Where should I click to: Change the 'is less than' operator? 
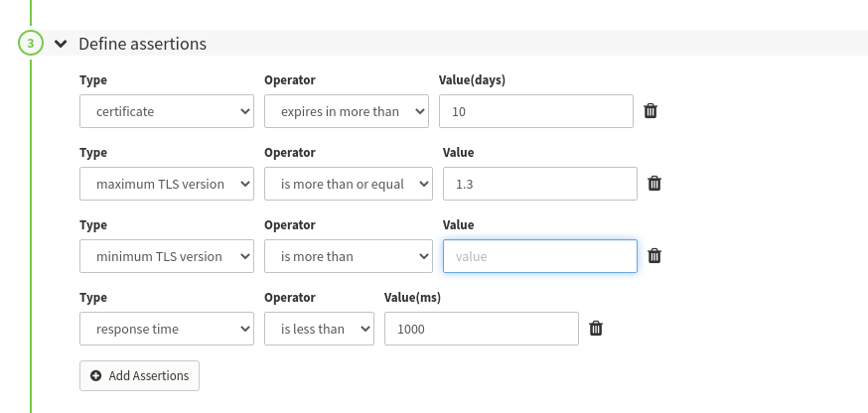point(319,329)
